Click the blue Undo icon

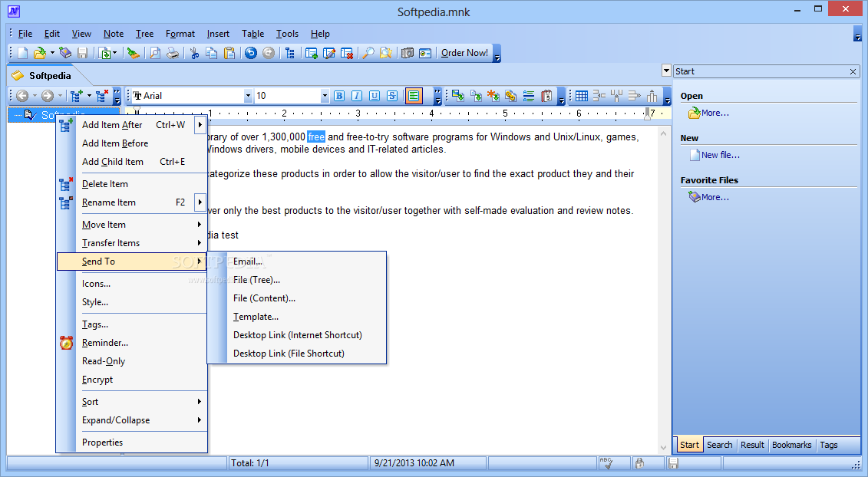click(251, 53)
